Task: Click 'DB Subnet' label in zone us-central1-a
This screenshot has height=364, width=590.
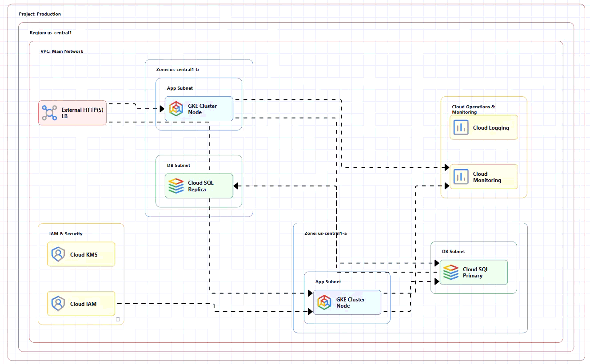Action: [454, 252]
